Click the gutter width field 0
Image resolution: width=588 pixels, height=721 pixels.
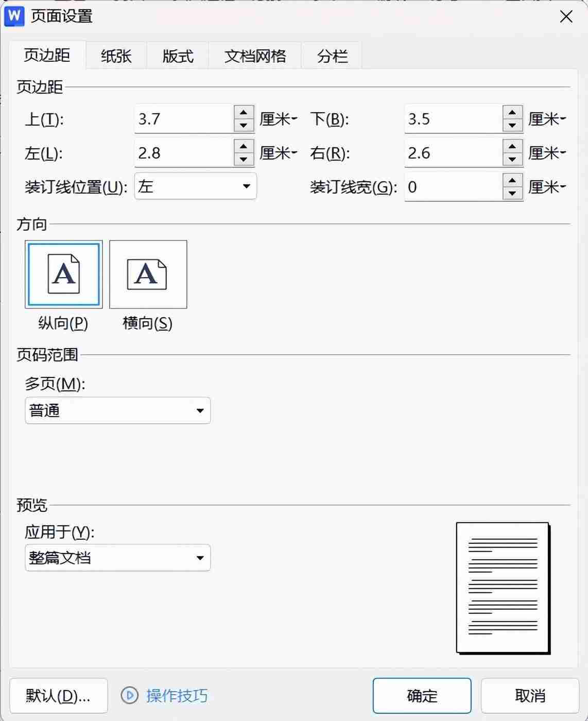tap(454, 187)
